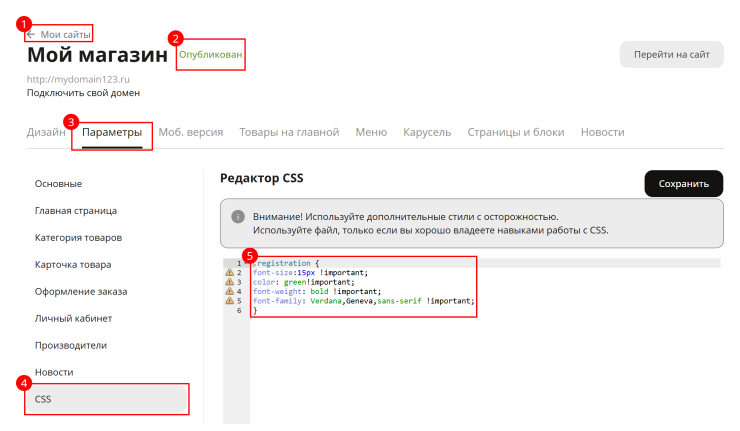This screenshot has height=431, width=740.
Task: Click Подключить свой домен
Action: (83, 93)
